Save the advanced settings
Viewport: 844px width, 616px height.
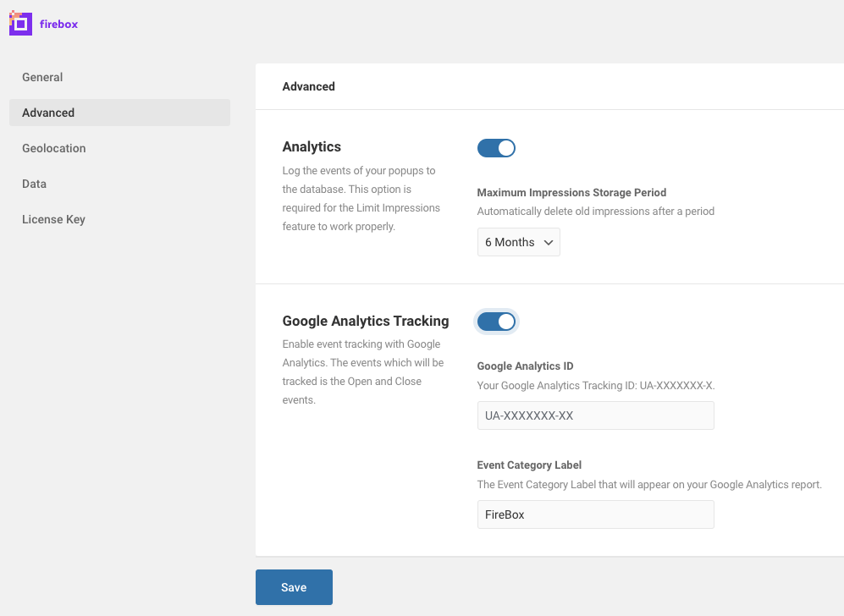click(294, 587)
